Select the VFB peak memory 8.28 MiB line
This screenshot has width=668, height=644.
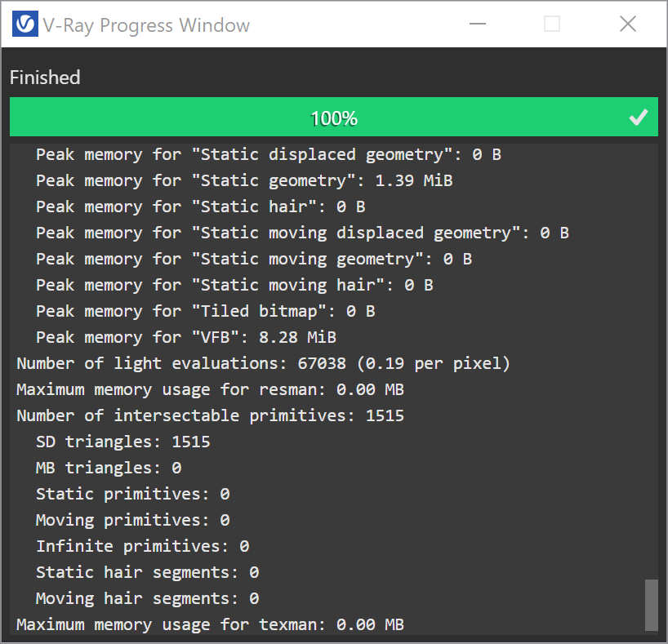[185, 337]
